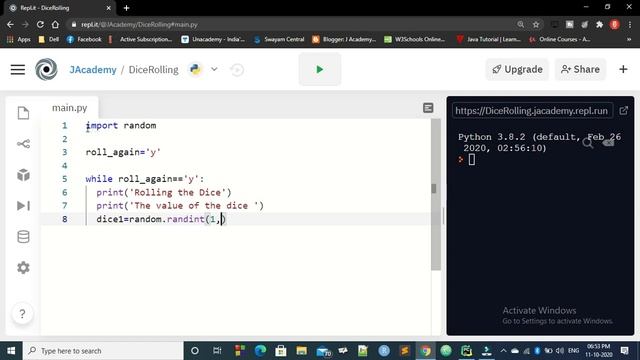The width and height of the screenshot is (640, 360).
Task: Open the Facebook bookmark
Action: click(x=84, y=39)
